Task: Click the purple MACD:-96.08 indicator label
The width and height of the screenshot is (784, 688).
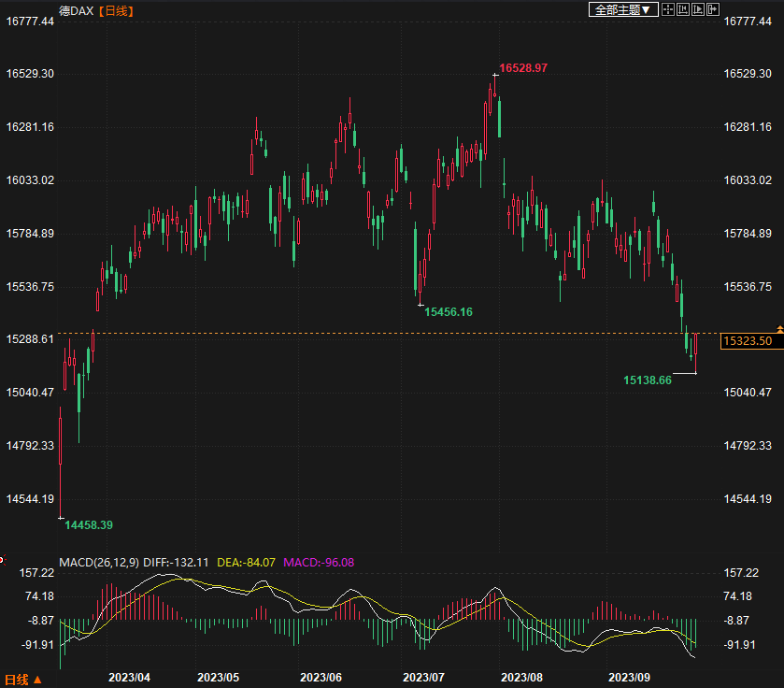Action: (x=318, y=562)
